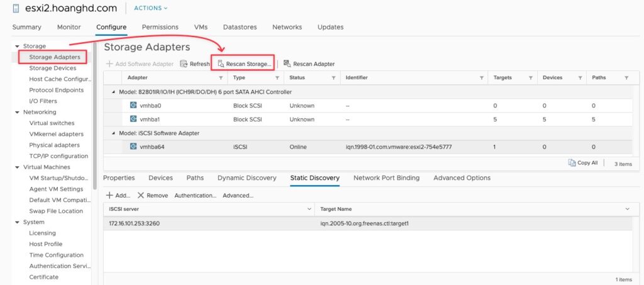Open the Static Discovery tab

[x=314, y=178]
